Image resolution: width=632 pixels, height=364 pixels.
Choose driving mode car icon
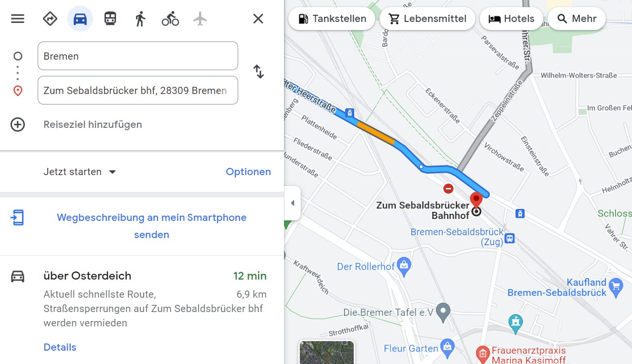[x=80, y=19]
